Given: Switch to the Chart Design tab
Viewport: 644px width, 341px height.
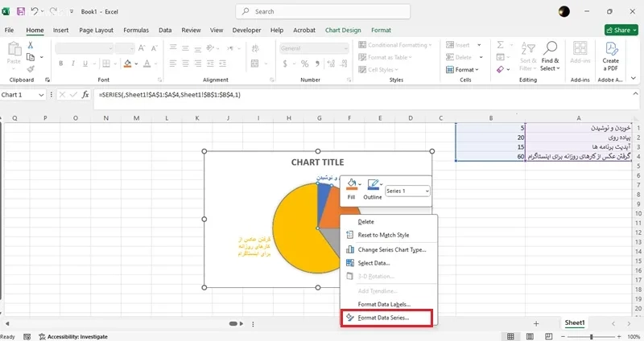Looking at the screenshot, I should click(x=343, y=30).
